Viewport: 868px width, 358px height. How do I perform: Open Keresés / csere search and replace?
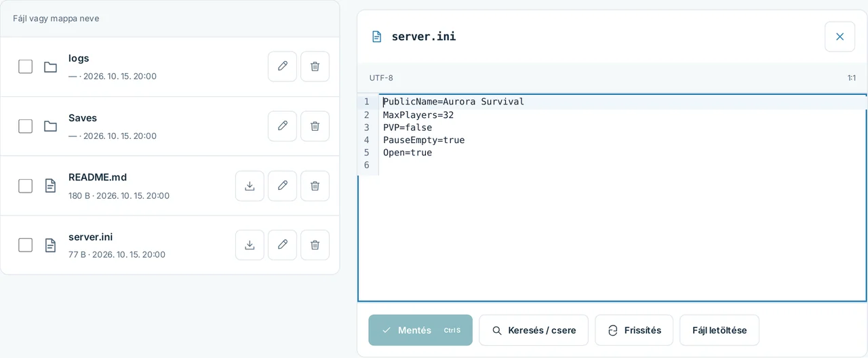click(534, 330)
